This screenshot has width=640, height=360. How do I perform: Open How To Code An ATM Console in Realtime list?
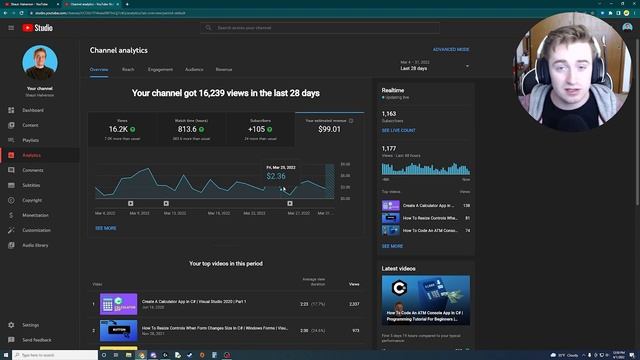(x=426, y=231)
